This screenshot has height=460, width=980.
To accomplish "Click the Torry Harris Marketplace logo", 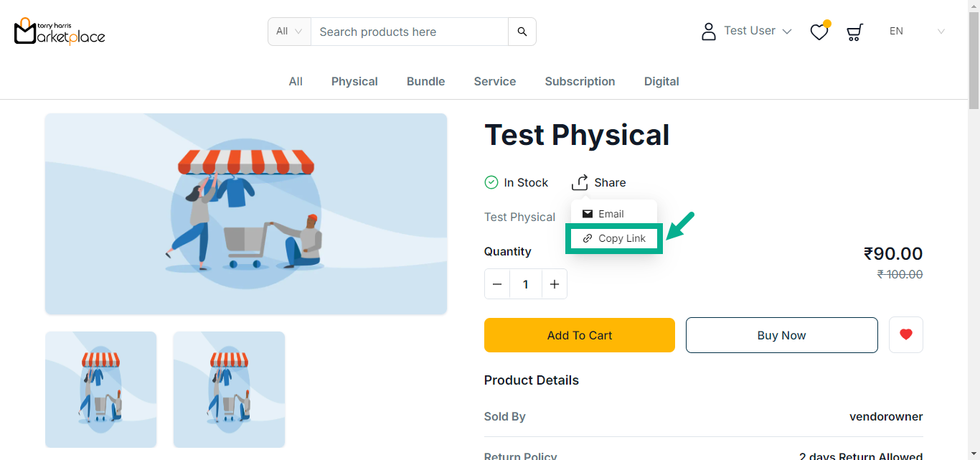I will click(60, 32).
